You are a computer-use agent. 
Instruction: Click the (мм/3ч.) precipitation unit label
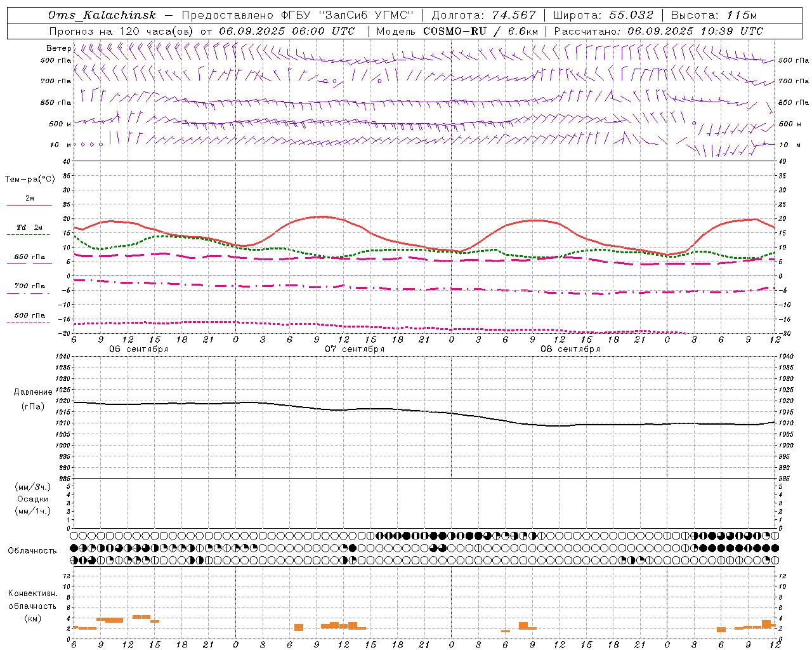(33, 487)
